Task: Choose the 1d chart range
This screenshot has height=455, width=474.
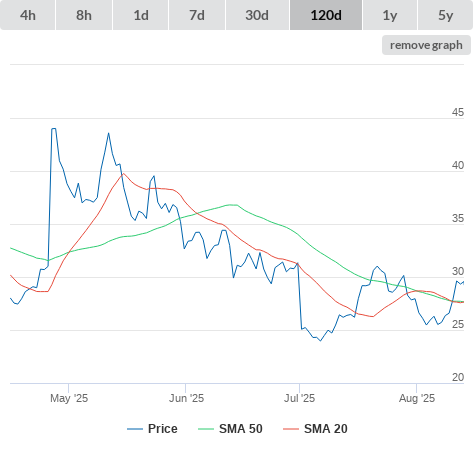Action: pyautogui.click(x=141, y=15)
